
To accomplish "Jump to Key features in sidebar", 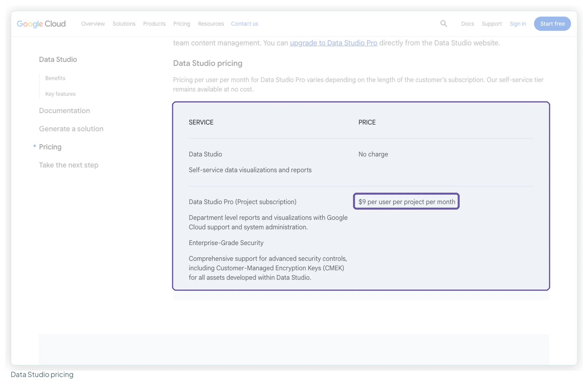I will click(60, 94).
